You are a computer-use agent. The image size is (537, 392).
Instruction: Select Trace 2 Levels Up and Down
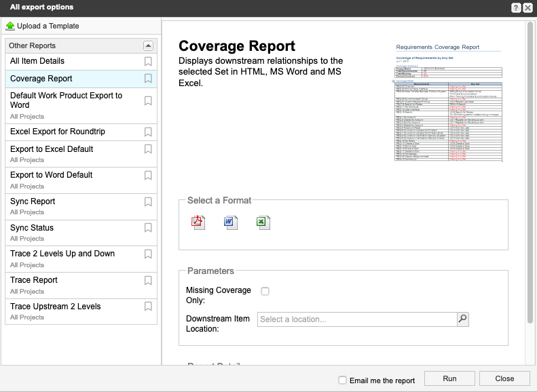click(62, 254)
